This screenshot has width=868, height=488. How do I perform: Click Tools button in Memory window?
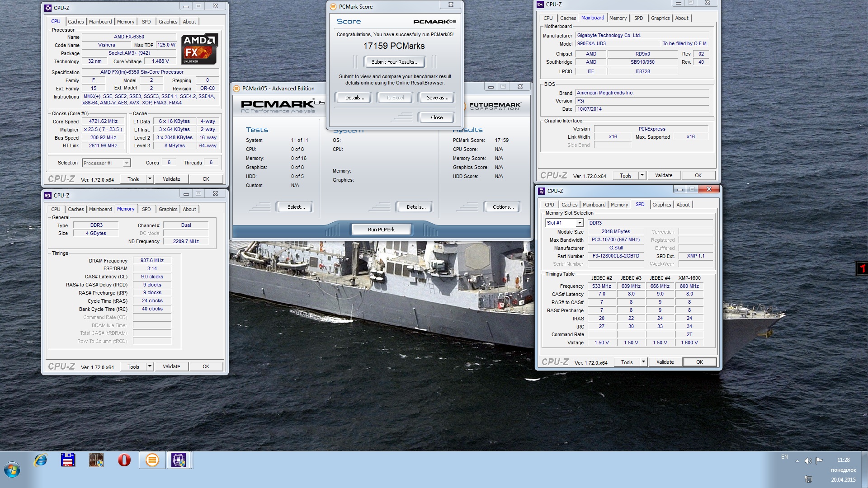coord(133,367)
